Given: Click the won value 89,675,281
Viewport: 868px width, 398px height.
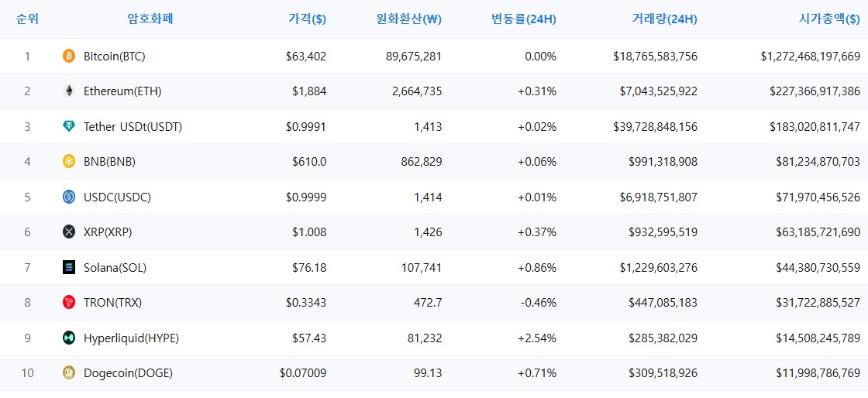Looking at the screenshot, I should [x=414, y=56].
